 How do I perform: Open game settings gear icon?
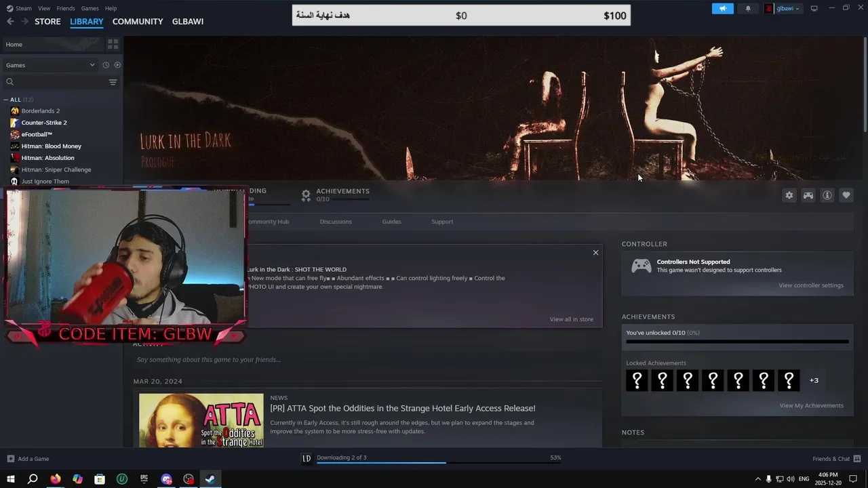789,195
